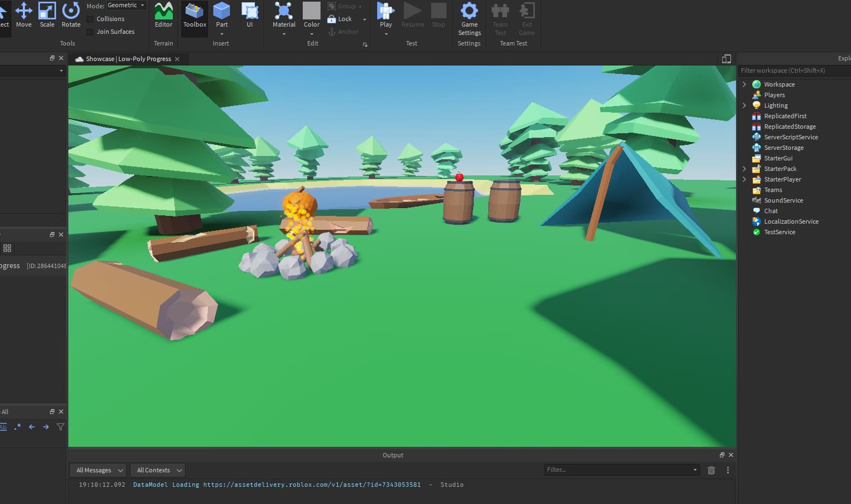Screen dimensions: 851x504
Task: Enable the Collisions checkbox
Action: [x=89, y=18]
